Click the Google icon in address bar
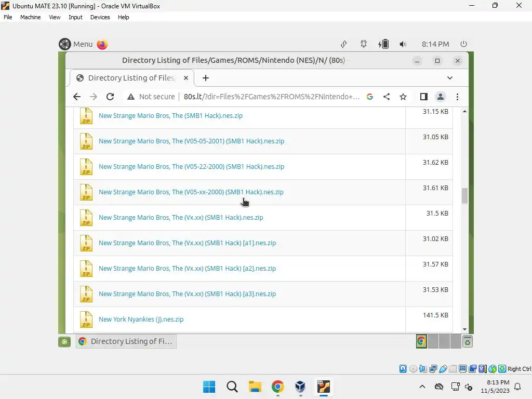This screenshot has height=399, width=532. [x=370, y=97]
